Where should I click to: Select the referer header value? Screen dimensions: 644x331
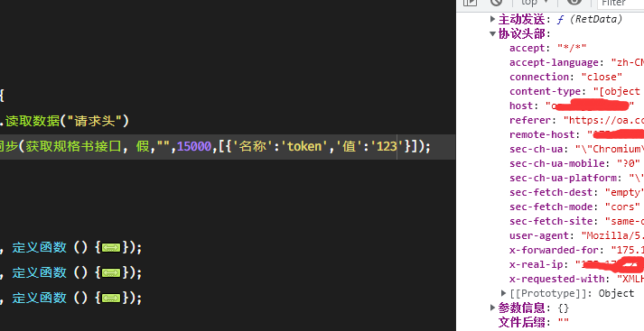[603, 120]
